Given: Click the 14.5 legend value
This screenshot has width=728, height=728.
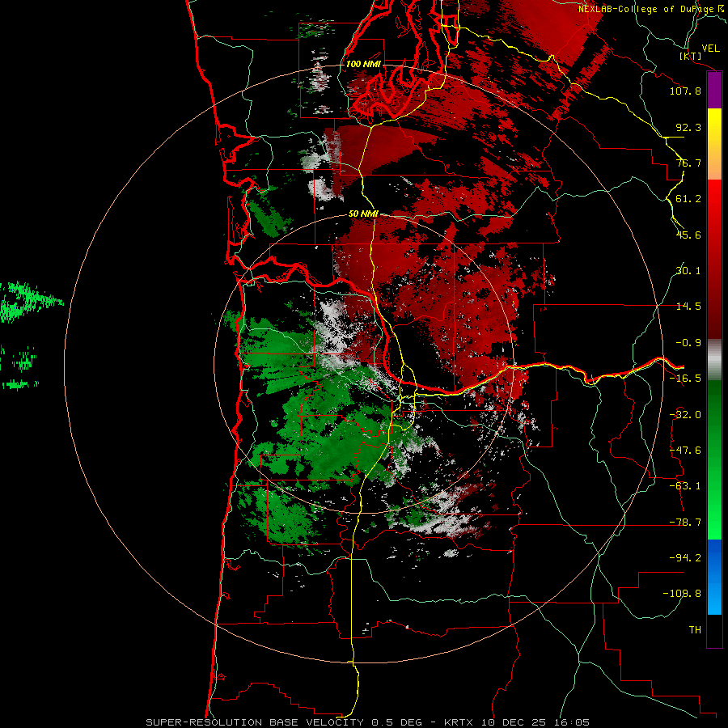Looking at the screenshot, I should tap(688, 307).
